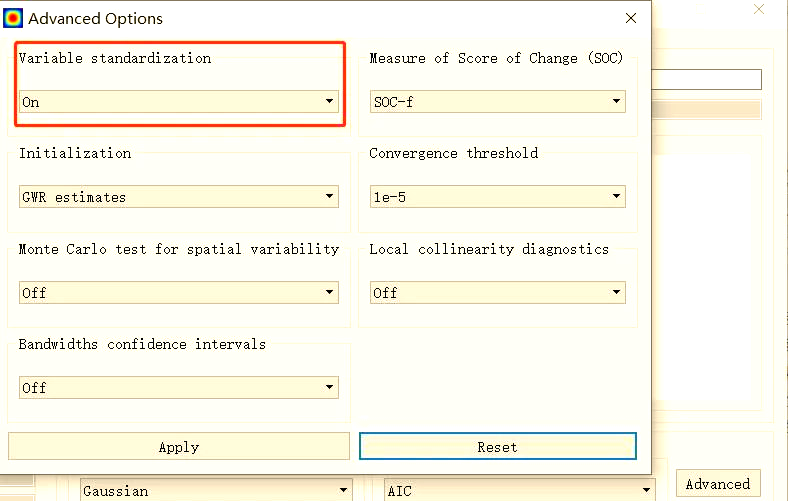The height and width of the screenshot is (501, 788).
Task: Open the Initialization dropdown showing GWR estimates
Action: tap(179, 197)
